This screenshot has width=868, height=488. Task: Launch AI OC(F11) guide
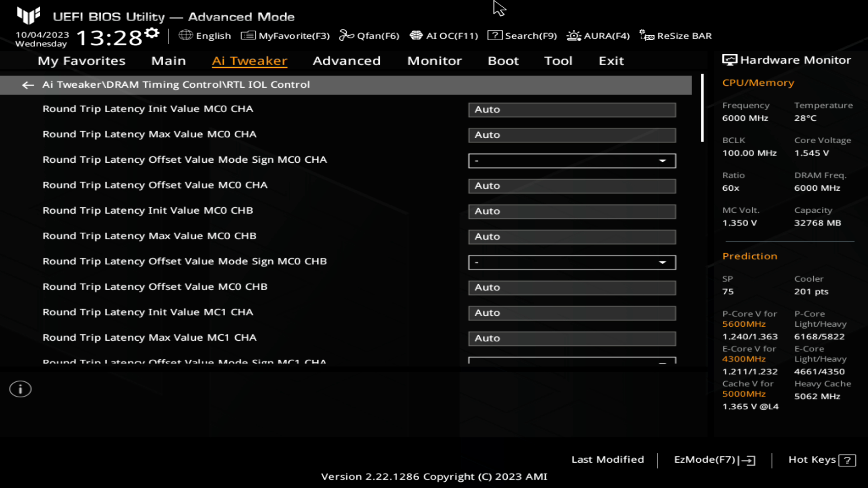click(444, 36)
